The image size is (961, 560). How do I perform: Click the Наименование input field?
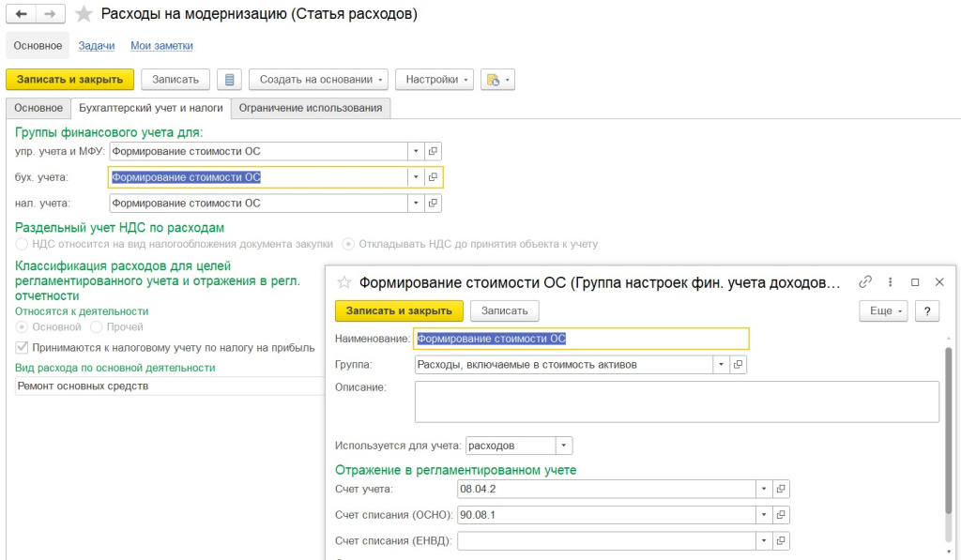582,339
